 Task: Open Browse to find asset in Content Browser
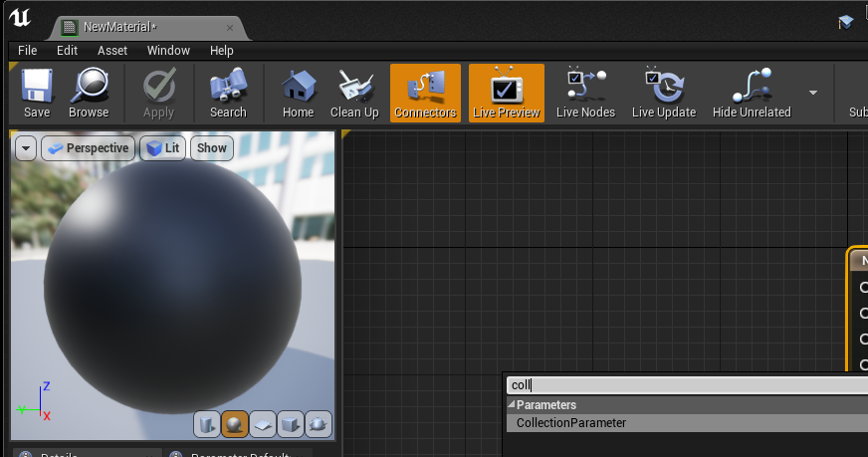[x=89, y=94]
